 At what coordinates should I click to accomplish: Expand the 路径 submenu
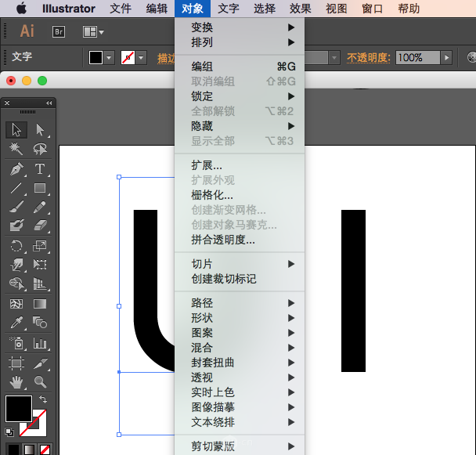pyautogui.click(x=240, y=303)
